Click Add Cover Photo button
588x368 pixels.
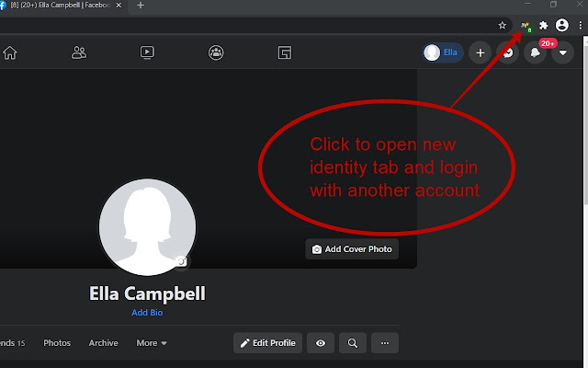[352, 249]
